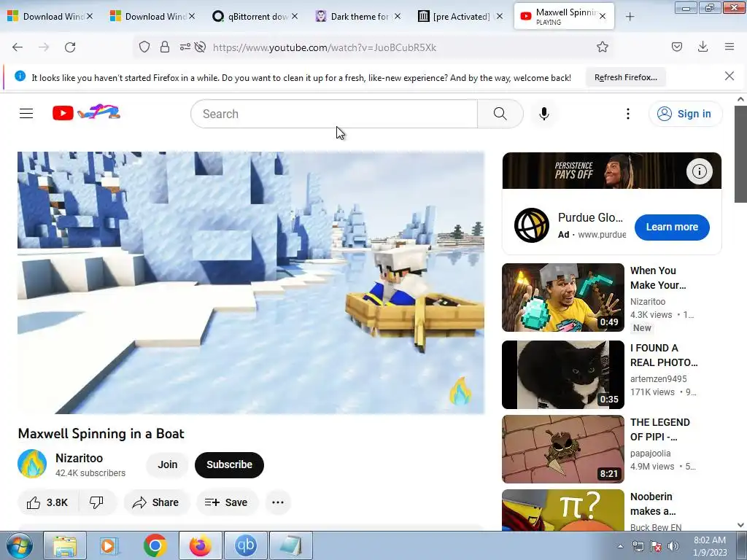Open the volume speaker tray icon
Image resolution: width=747 pixels, height=560 pixels.
pos(673,546)
